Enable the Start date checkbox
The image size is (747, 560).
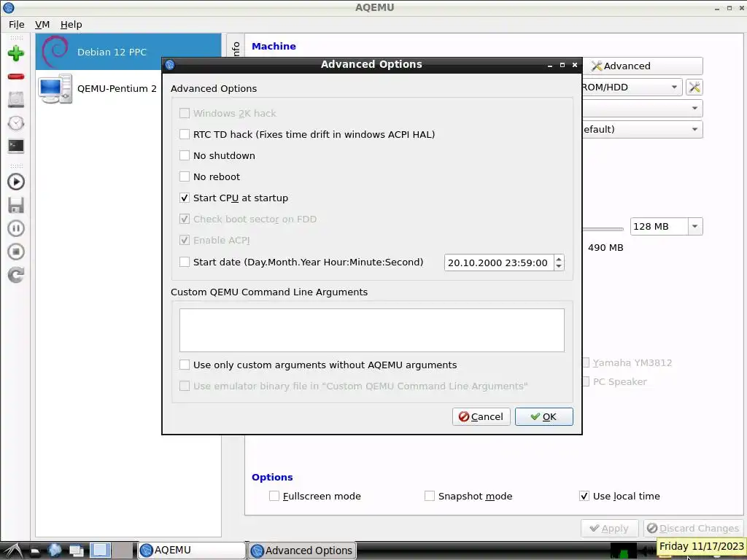[185, 262]
